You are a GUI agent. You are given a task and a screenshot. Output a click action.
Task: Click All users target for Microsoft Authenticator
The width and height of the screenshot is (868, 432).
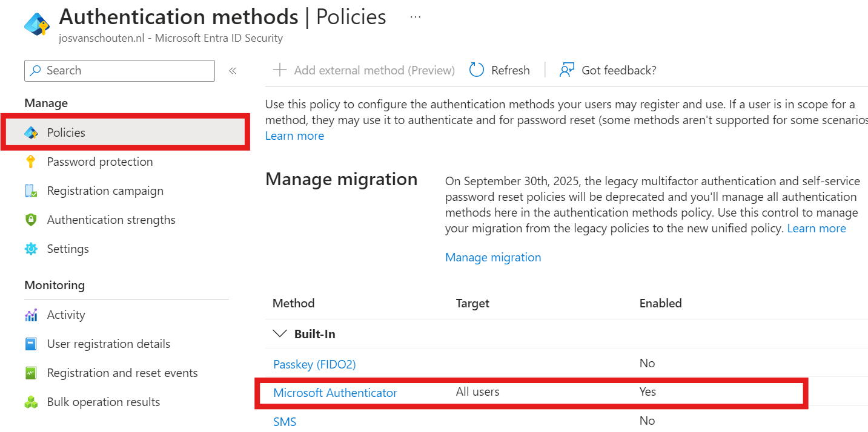point(477,391)
